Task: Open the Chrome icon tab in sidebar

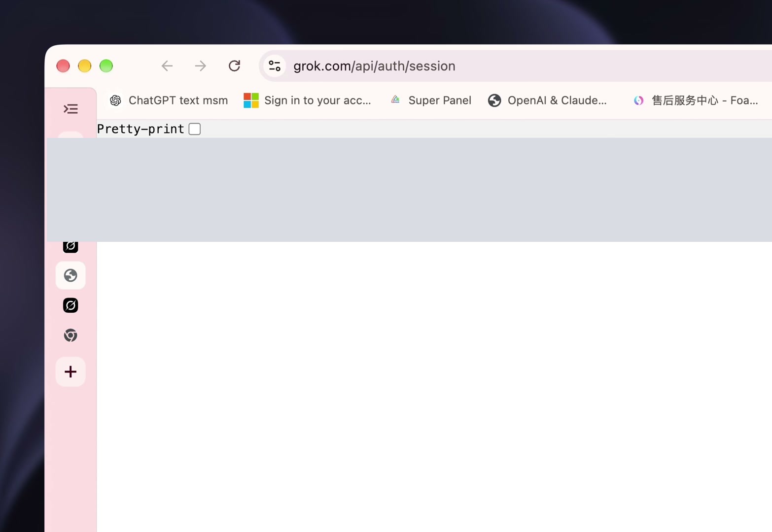Action: click(70, 335)
